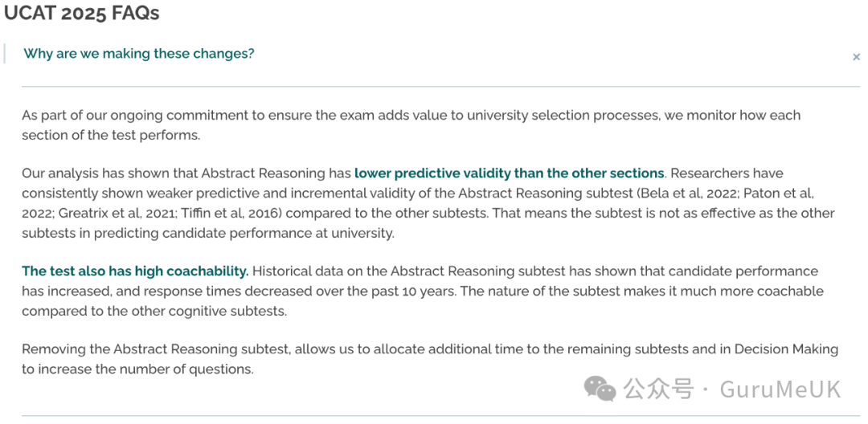This screenshot has width=868, height=424.
Task: Click the 'GuruMeUK' watermark text
Action: (780, 389)
